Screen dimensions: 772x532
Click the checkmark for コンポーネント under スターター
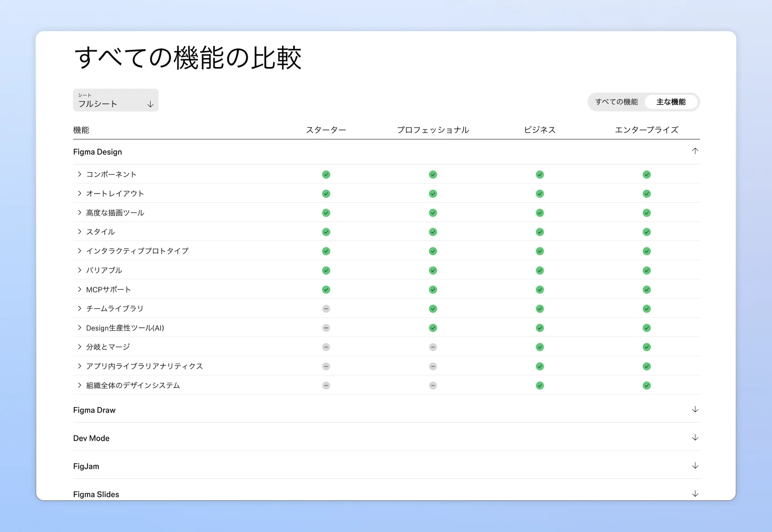[x=326, y=174]
